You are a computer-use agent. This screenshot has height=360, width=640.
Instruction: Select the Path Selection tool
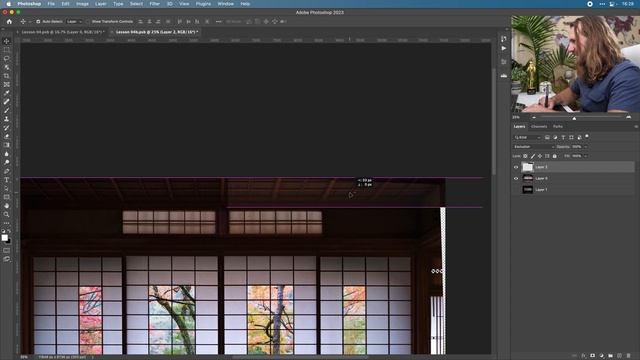coord(7,189)
